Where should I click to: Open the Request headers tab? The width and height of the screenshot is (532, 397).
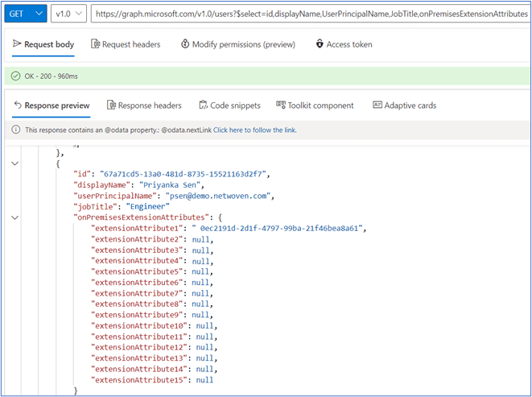[x=126, y=44]
